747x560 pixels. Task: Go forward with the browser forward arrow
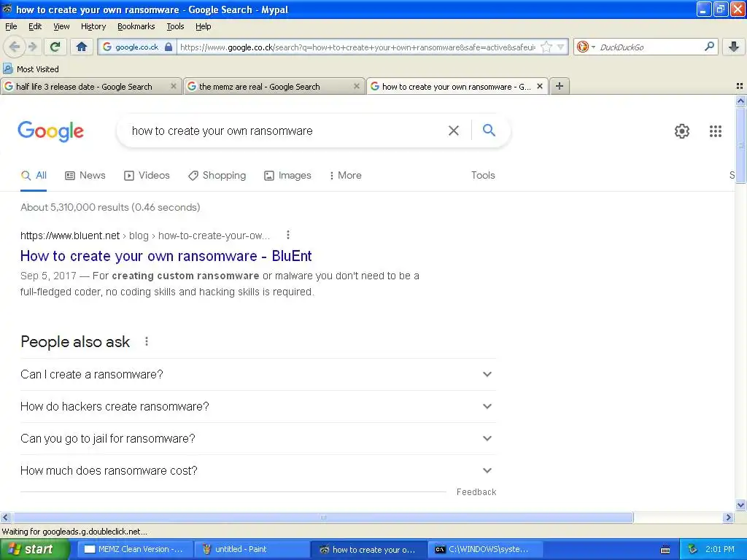coord(32,47)
